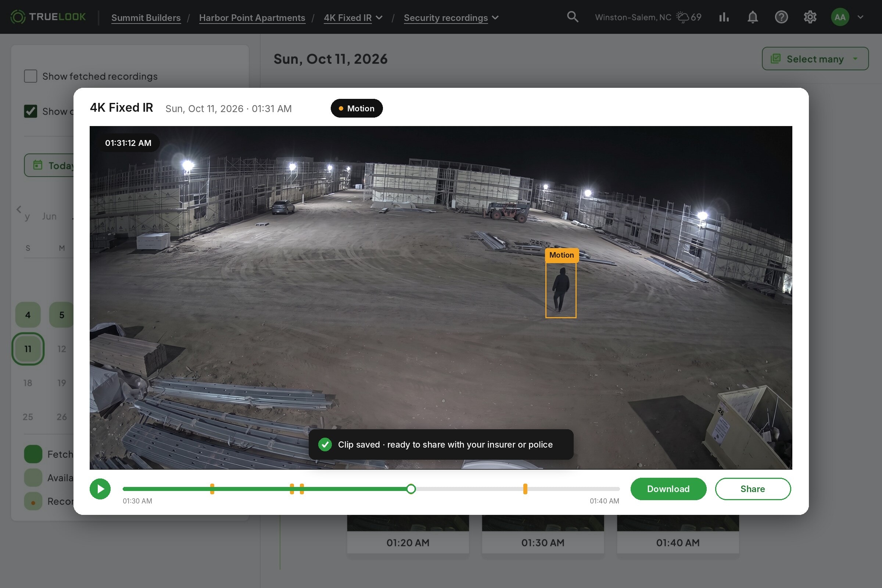The height and width of the screenshot is (588, 882).
Task: Open the 01:40 AM recording thumbnail
Action: point(678,534)
